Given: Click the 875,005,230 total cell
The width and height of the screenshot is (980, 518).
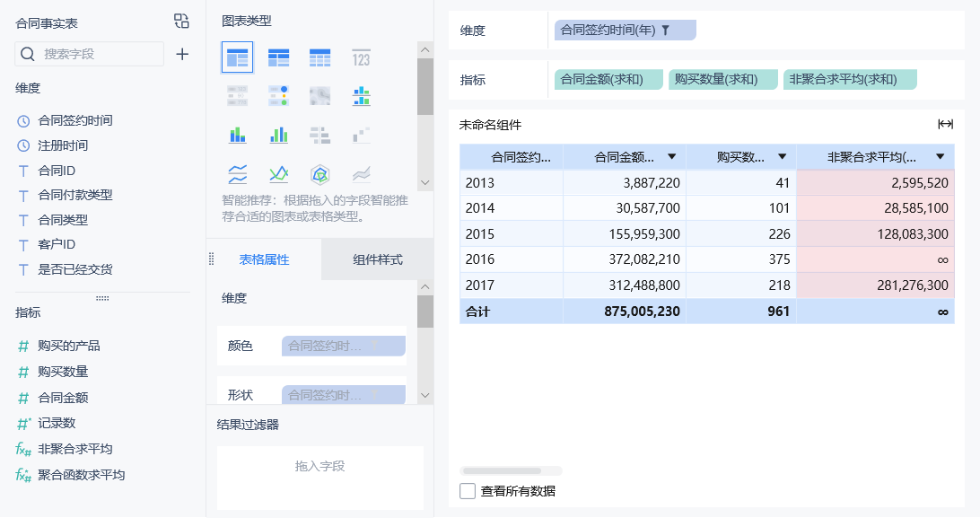Looking at the screenshot, I should click(625, 312).
